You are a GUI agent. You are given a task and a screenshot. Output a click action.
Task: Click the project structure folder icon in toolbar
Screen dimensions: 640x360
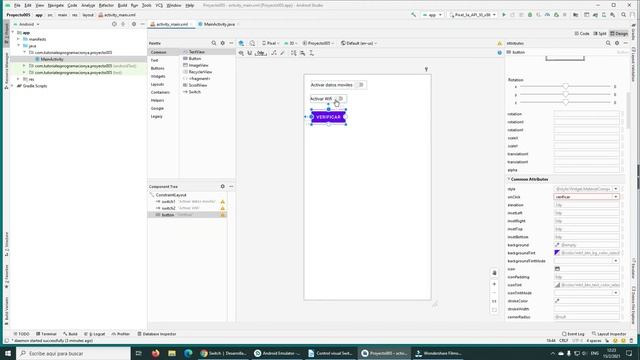coord(576,15)
